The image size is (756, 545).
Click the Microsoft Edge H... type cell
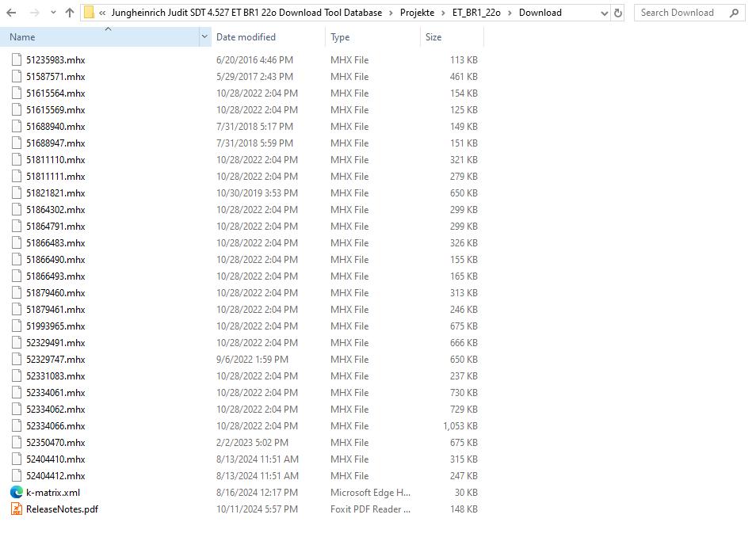(370, 493)
